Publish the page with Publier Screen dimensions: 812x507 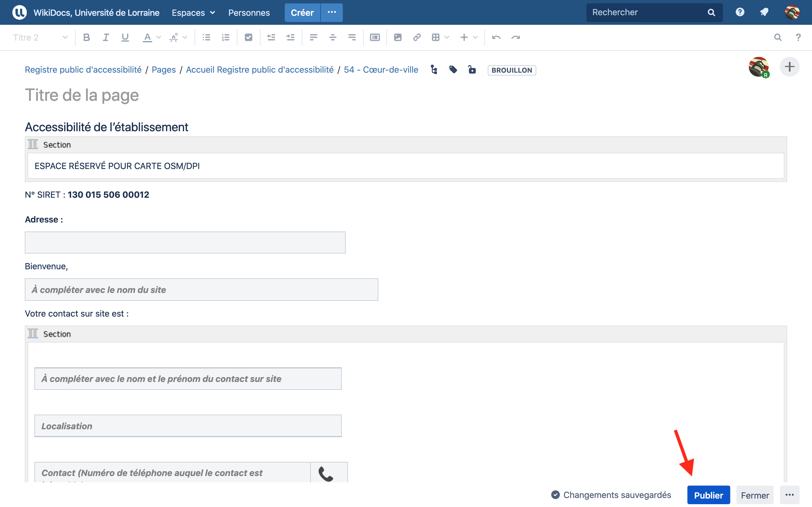pyautogui.click(x=708, y=495)
